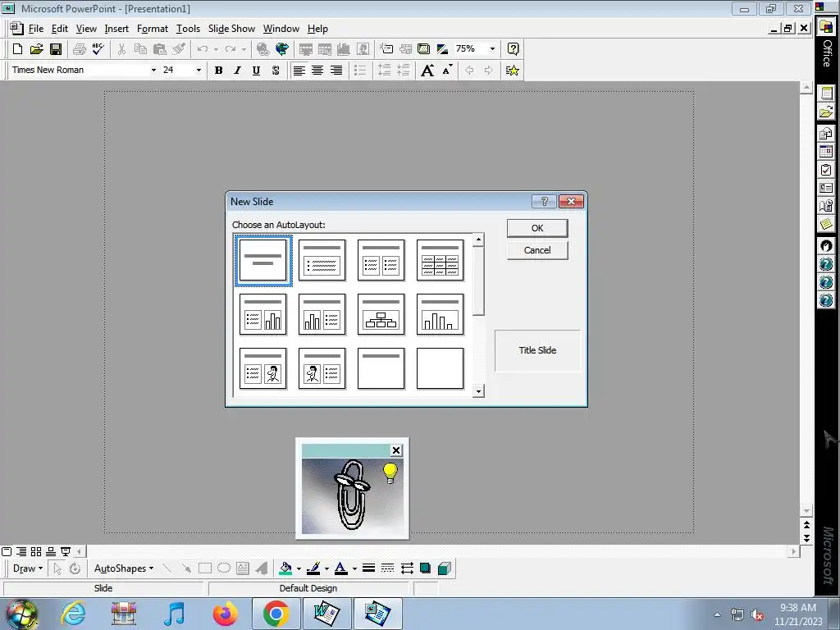The height and width of the screenshot is (630, 840).
Task: Click the Insert Chart icon
Action: click(344, 49)
